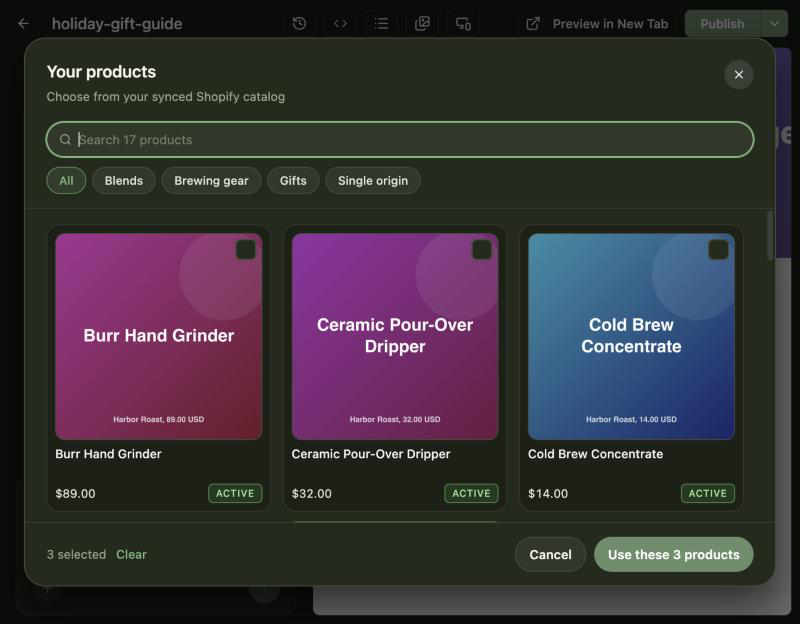
Task: Select the Ceramic Pour-Over Dripper checkbox
Action: (x=482, y=250)
